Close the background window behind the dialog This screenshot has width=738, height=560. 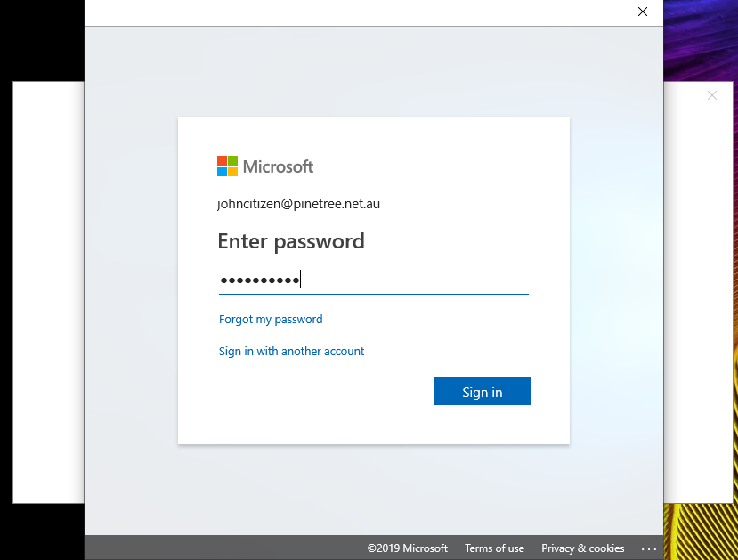click(x=712, y=95)
